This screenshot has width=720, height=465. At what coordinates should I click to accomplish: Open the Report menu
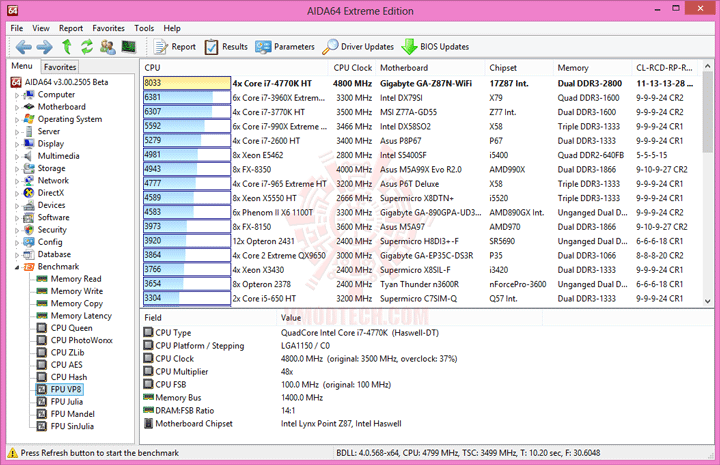(x=71, y=28)
